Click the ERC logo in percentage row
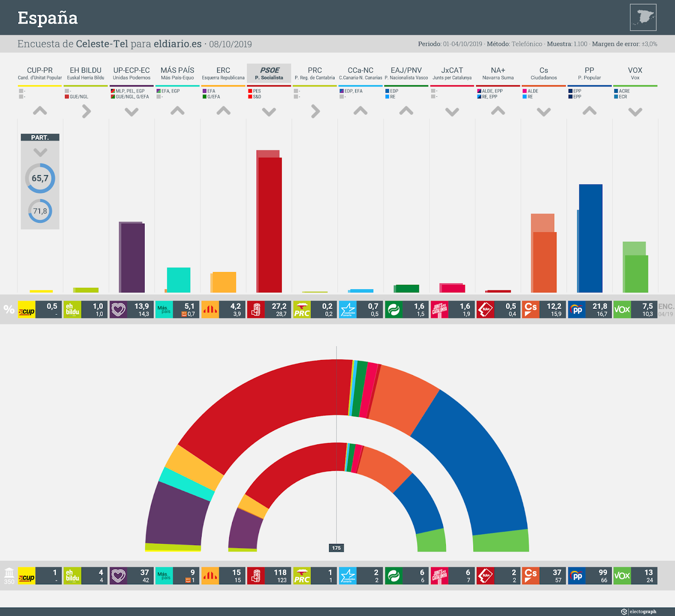The image size is (675, 616). pyautogui.click(x=210, y=310)
